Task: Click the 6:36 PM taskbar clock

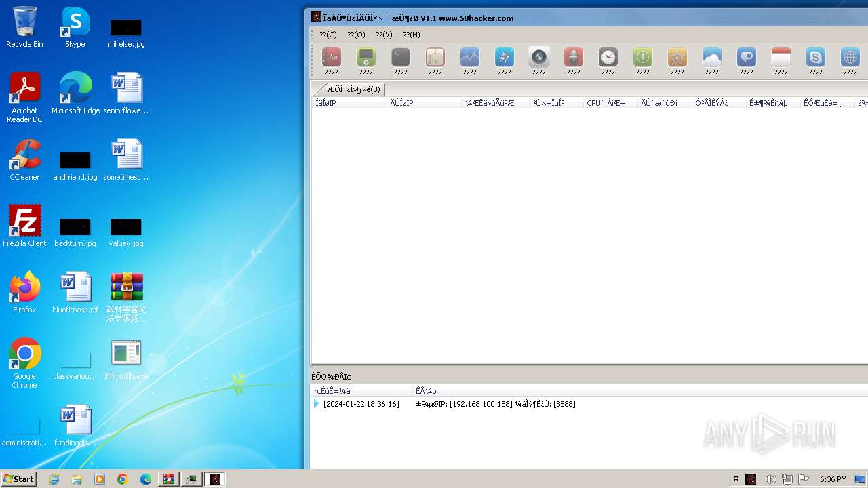Action: pos(833,479)
